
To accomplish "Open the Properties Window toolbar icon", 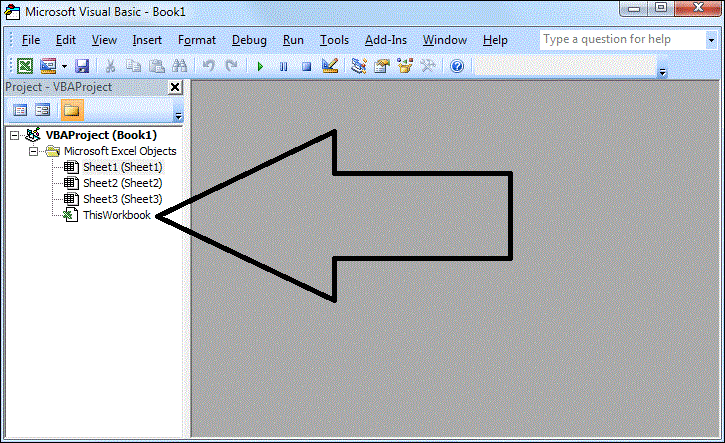I will click(x=381, y=66).
